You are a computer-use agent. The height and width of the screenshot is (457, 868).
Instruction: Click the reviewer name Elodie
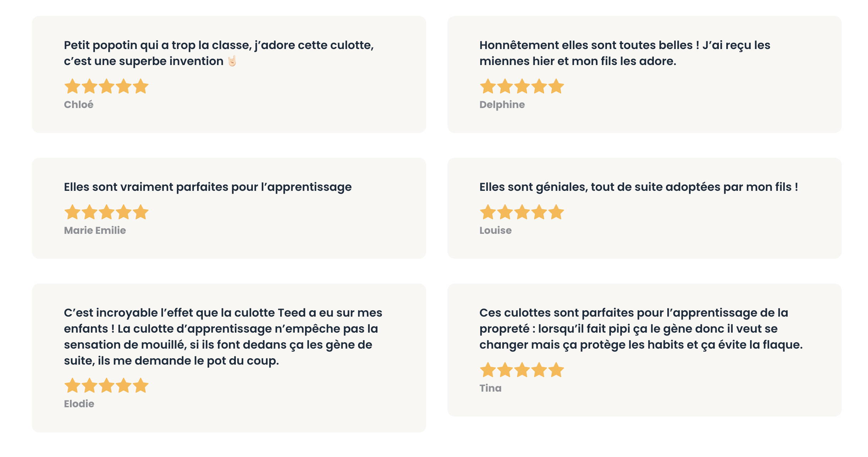pos(79,404)
